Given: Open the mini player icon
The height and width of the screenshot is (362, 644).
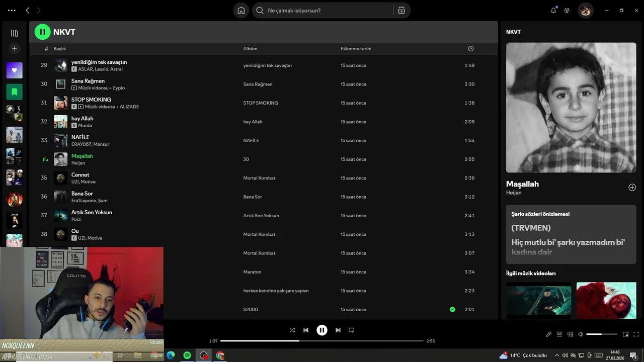Looking at the screenshot, I should coord(625,334).
